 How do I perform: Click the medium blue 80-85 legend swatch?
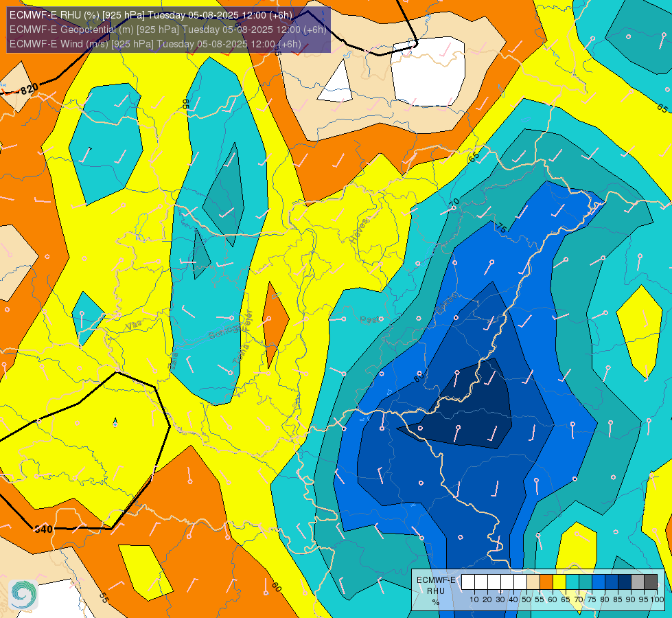click(x=612, y=582)
